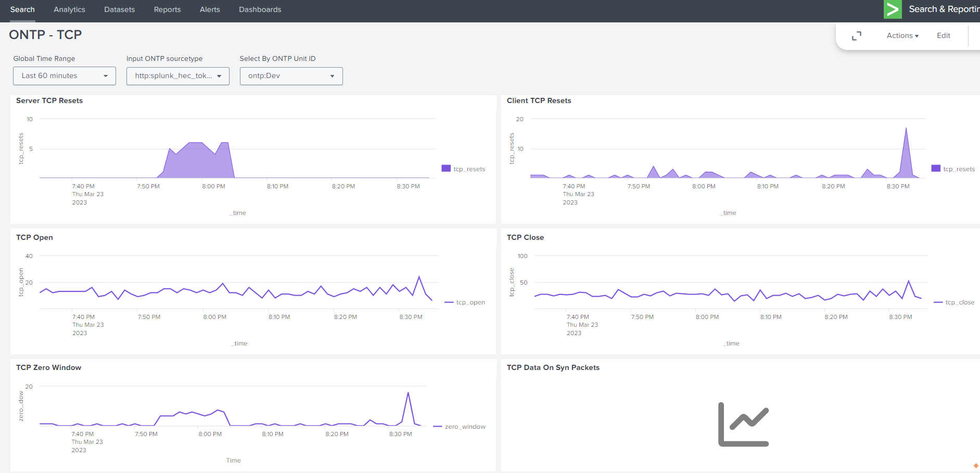Toggle tcp_resets legend swatch in Server TCP Resets
Viewport: 980px width, 473px height.
[446, 168]
